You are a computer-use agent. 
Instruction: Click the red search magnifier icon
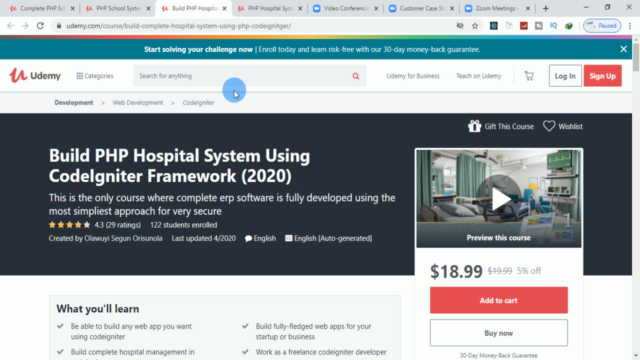click(356, 76)
